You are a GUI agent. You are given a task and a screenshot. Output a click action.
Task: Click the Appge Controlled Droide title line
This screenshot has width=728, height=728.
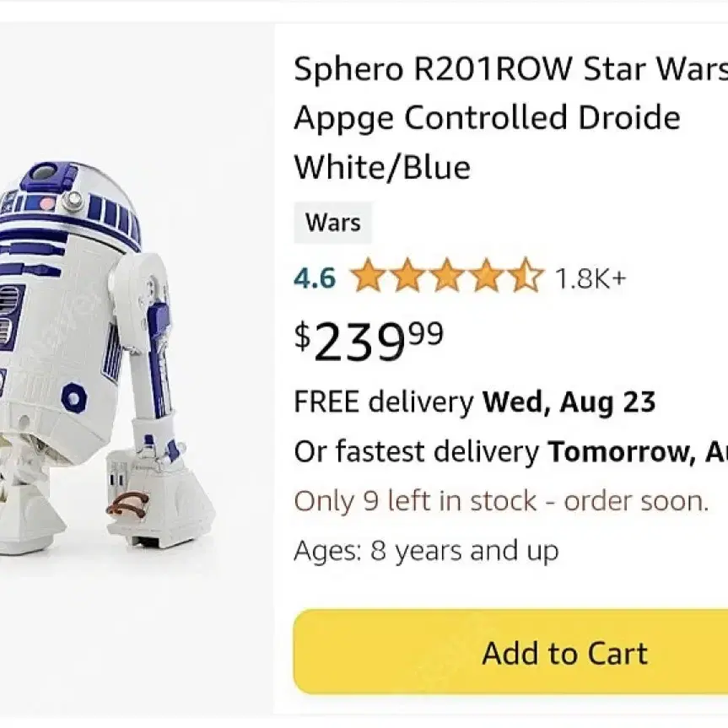click(487, 118)
